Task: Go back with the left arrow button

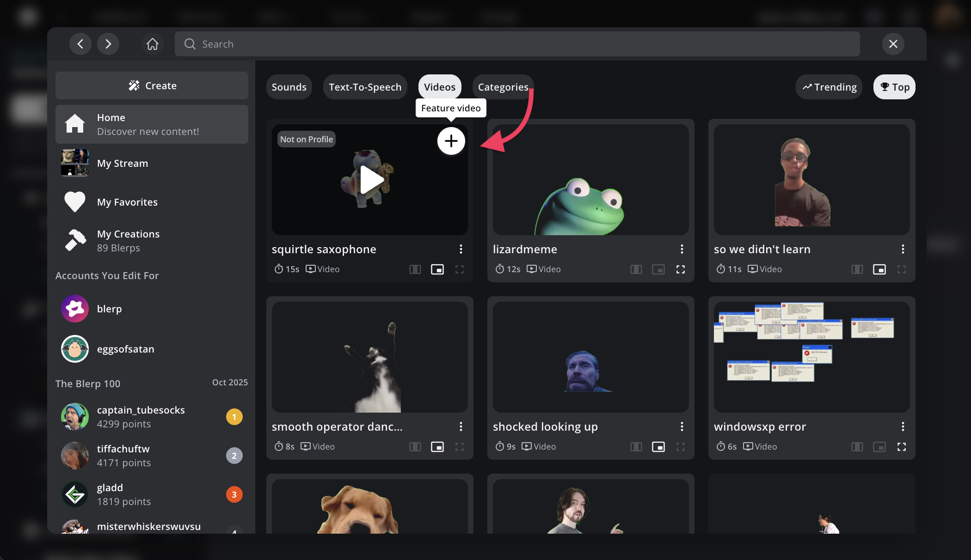Action: 80,44
